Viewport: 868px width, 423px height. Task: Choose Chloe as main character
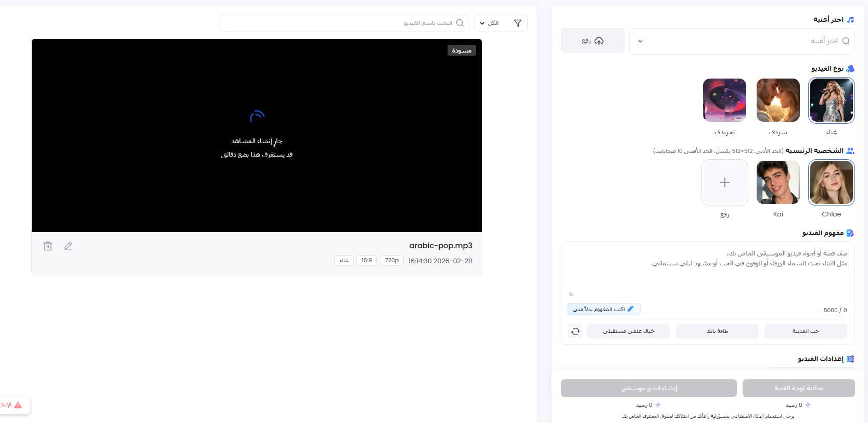click(x=831, y=183)
